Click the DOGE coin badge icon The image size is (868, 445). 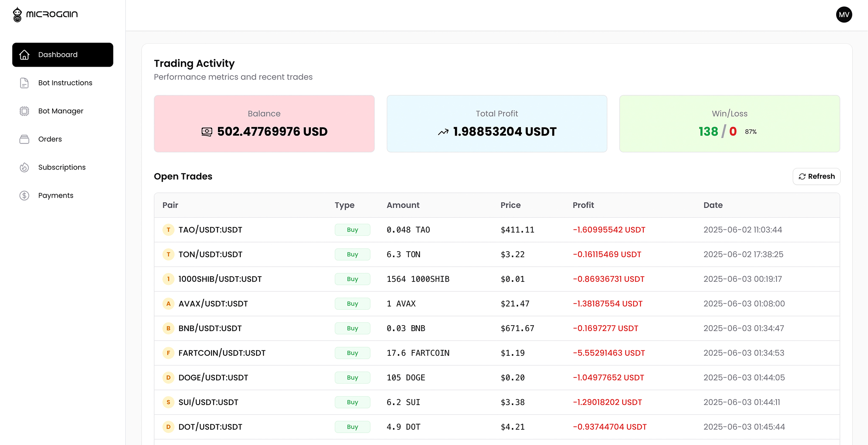point(169,378)
